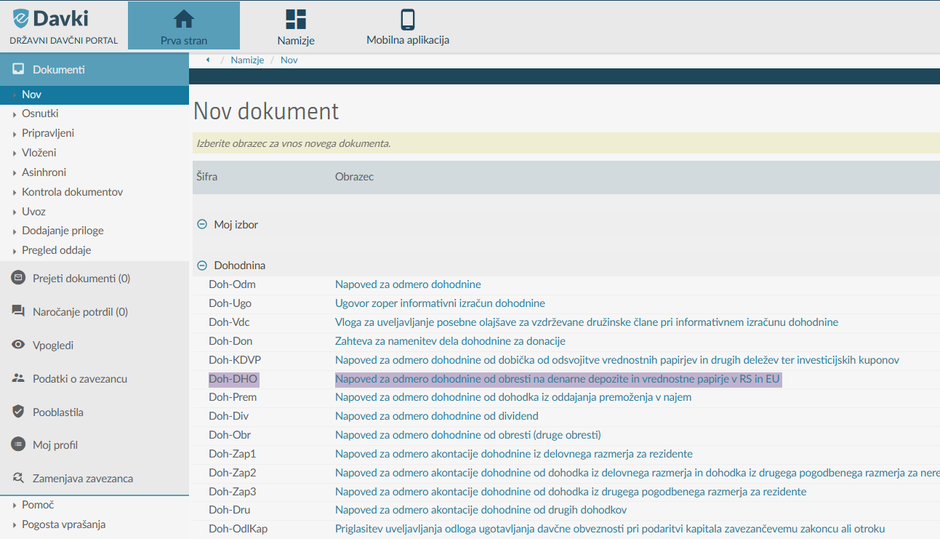Expand the Pomoč sidebar item
The width and height of the screenshot is (940, 539).
point(38,505)
